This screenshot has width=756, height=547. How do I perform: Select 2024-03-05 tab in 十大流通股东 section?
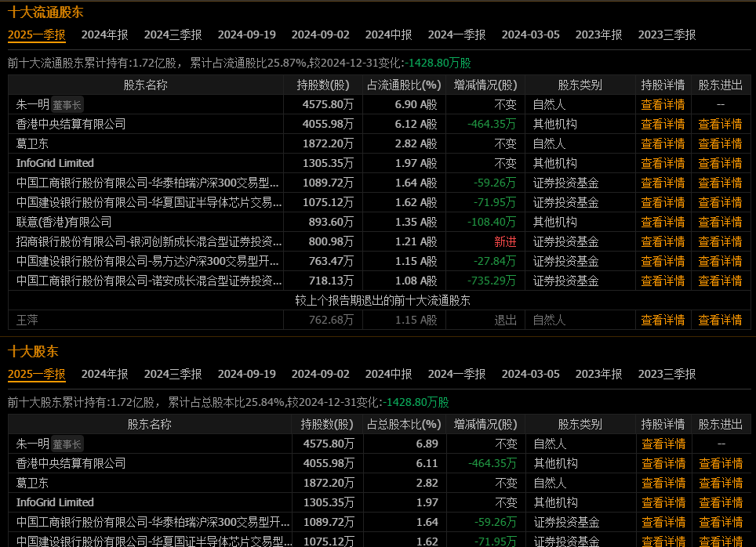pos(530,34)
